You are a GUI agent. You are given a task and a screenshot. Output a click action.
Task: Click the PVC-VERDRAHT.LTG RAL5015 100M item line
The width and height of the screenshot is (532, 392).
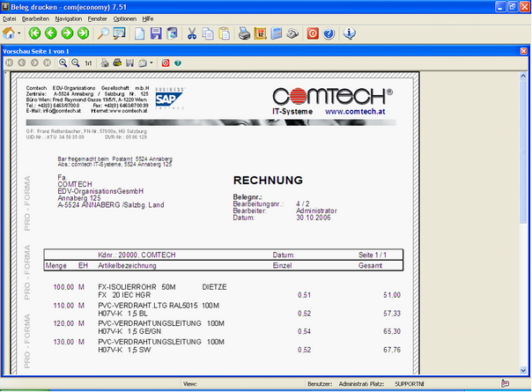(159, 306)
